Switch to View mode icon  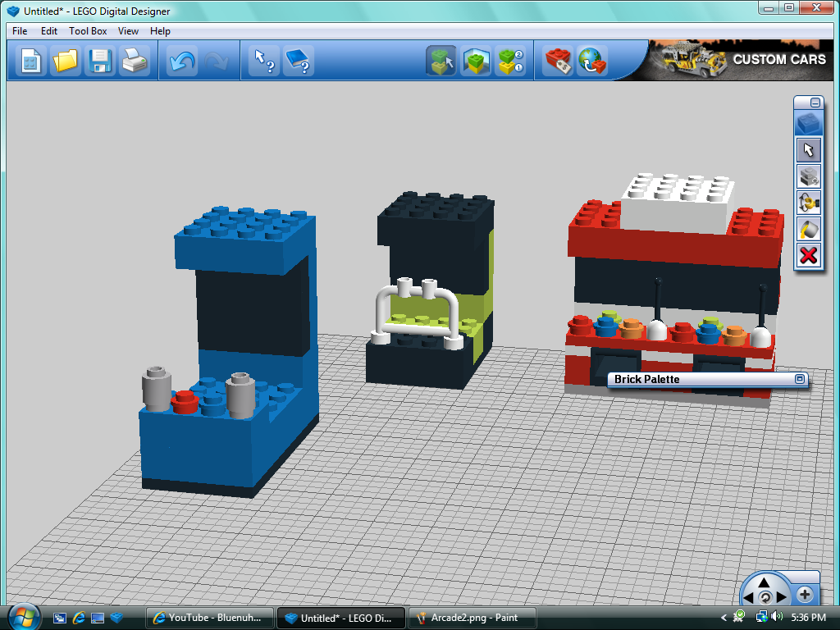[476, 61]
